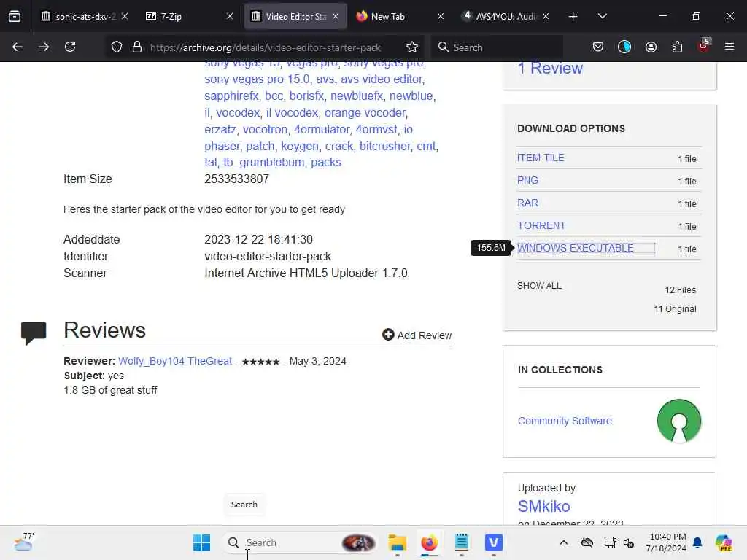Click the browser Search box
Viewport: 747px width, 560px height.
[x=498, y=47]
